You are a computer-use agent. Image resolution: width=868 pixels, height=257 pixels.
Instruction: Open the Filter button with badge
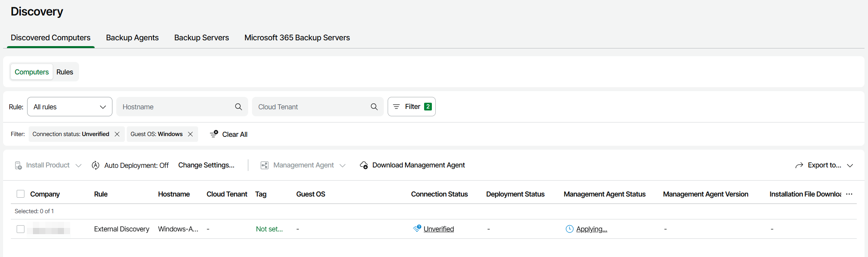pyautogui.click(x=411, y=107)
